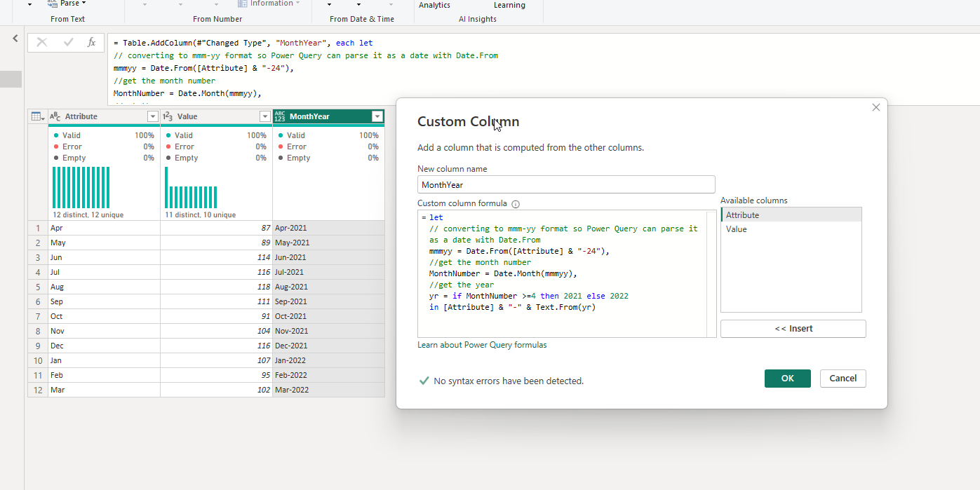
Task: Click the Value column distribution chart
Action: (191, 187)
